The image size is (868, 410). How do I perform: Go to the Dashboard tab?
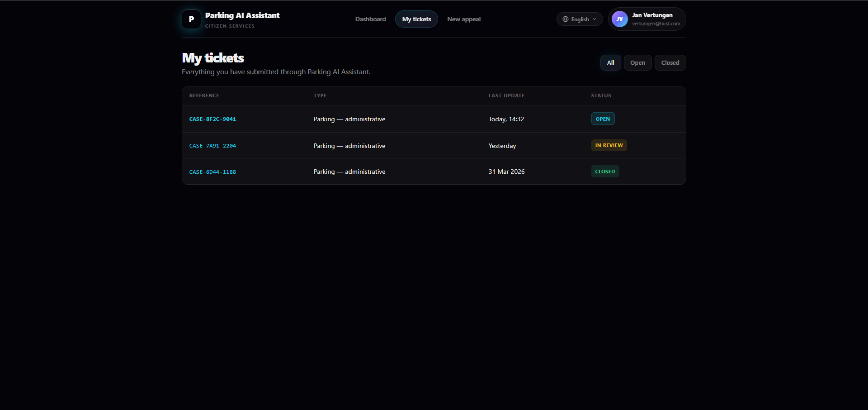tap(370, 19)
